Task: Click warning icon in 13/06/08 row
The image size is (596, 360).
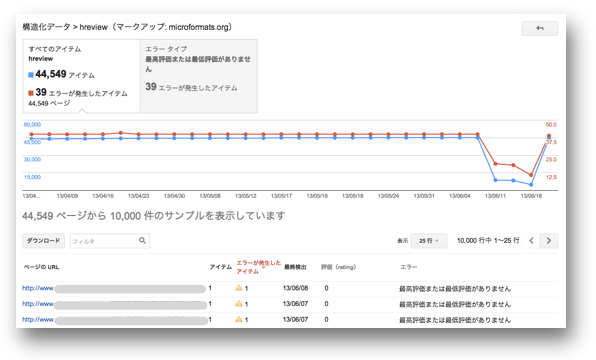Action: (239, 288)
